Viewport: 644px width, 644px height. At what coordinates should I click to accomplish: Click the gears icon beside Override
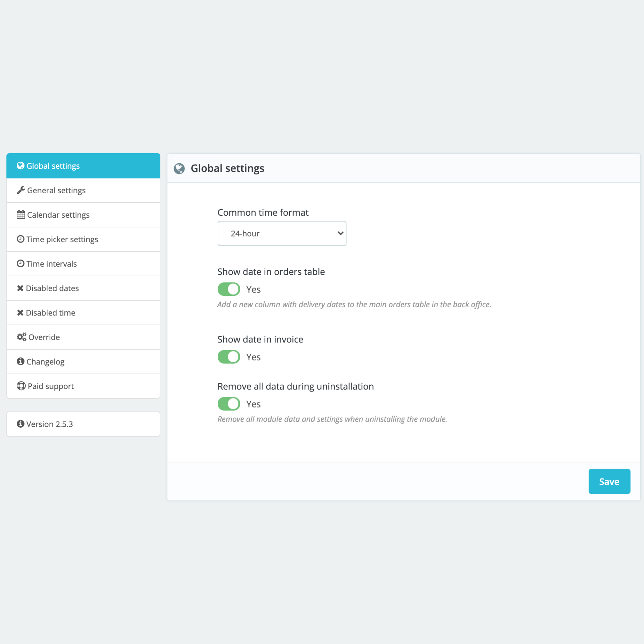pyautogui.click(x=21, y=337)
